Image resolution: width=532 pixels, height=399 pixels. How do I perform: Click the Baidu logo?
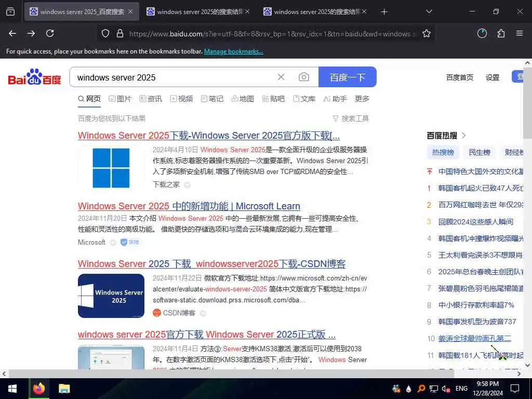[x=34, y=77]
